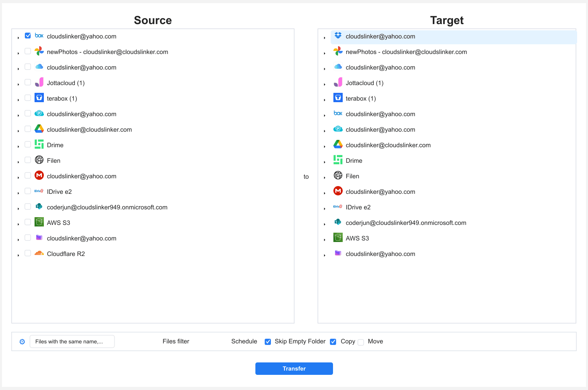This screenshot has height=390, width=588.
Task: Click the Google Photos icon in Source list
Action: [x=39, y=51]
